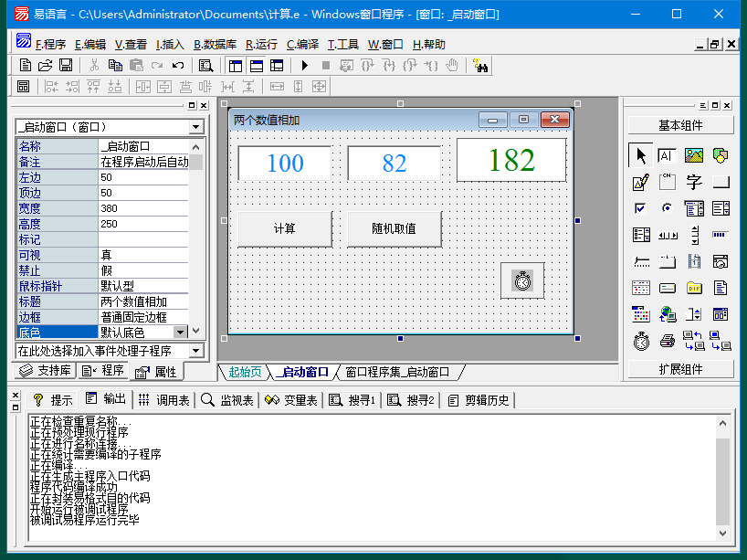The image size is (747, 560).
Task: Select the checkbox component in palette
Action: (x=641, y=208)
